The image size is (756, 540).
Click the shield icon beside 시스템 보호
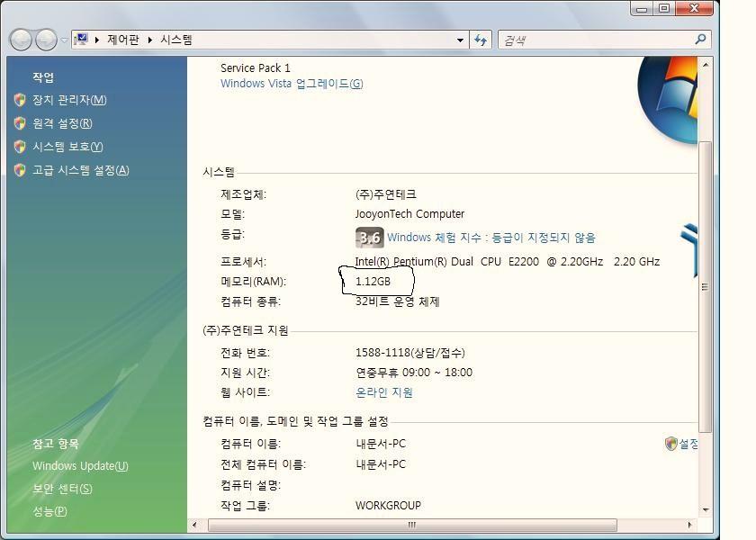tap(20, 147)
